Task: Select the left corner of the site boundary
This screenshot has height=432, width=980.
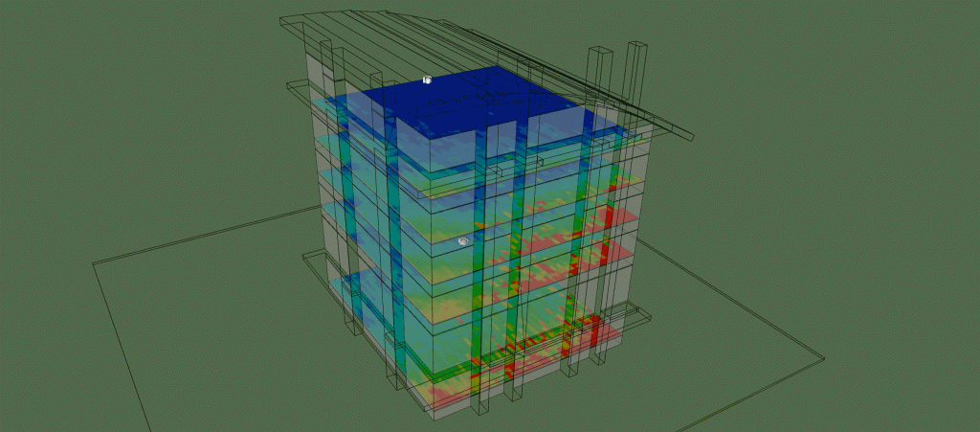Action: 96,263
